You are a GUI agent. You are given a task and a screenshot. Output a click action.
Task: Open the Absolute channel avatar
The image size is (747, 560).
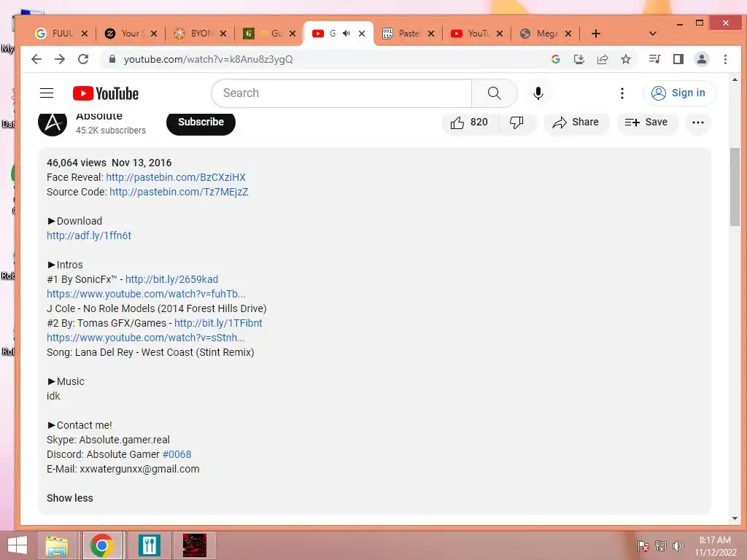point(53,122)
